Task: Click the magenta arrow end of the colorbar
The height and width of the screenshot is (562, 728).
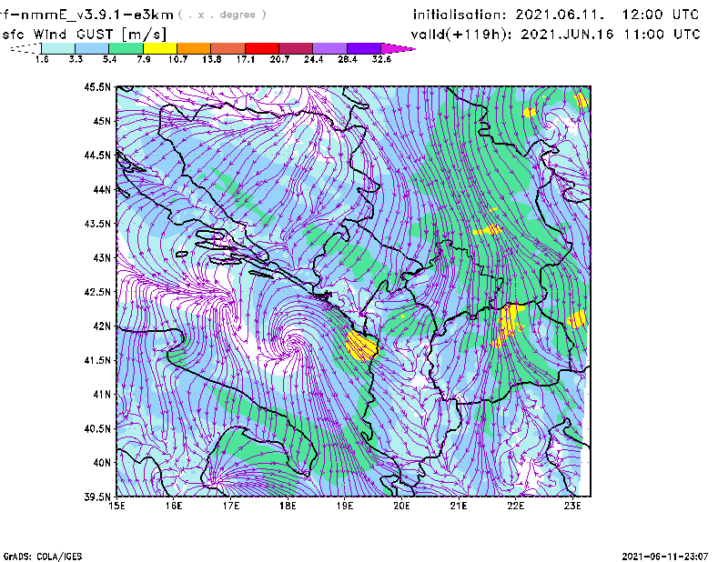Action: [398, 48]
